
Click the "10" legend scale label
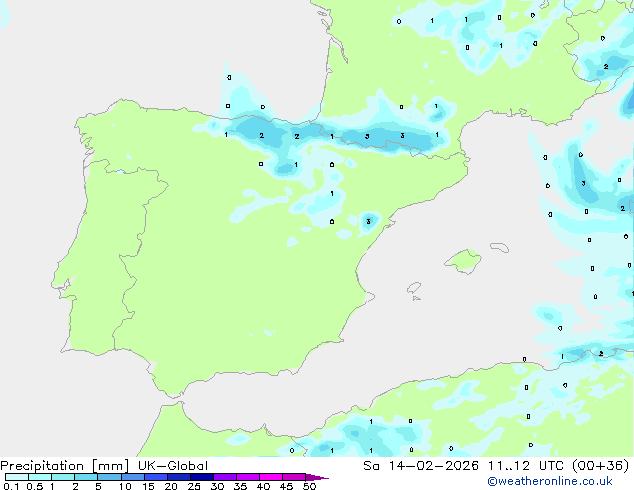pos(125,486)
